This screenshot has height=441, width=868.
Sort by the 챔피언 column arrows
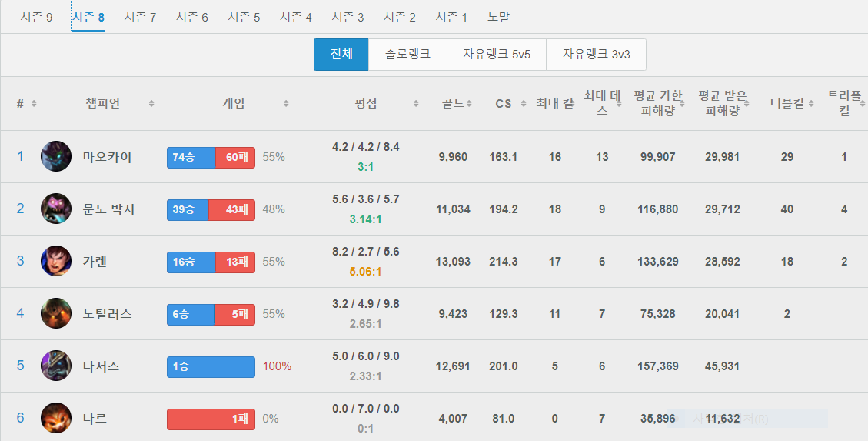point(151,104)
